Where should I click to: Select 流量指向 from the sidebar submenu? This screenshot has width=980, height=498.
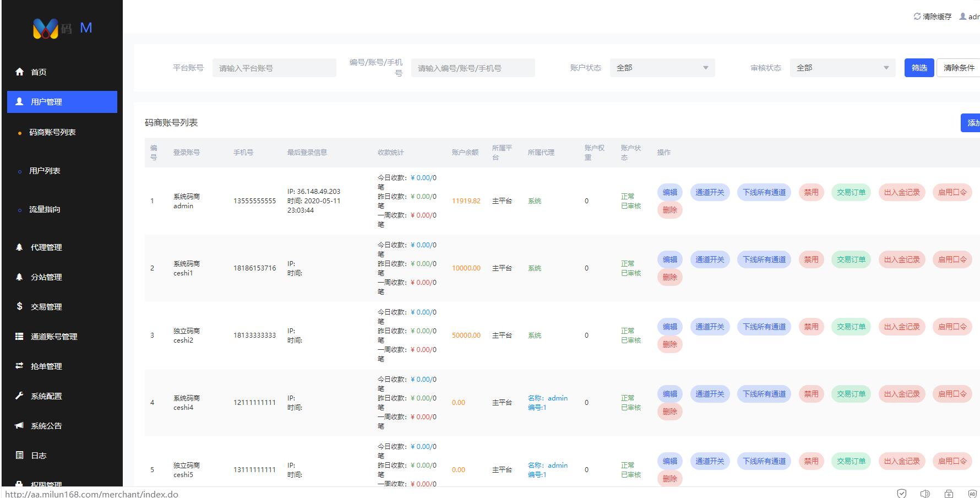click(x=45, y=209)
